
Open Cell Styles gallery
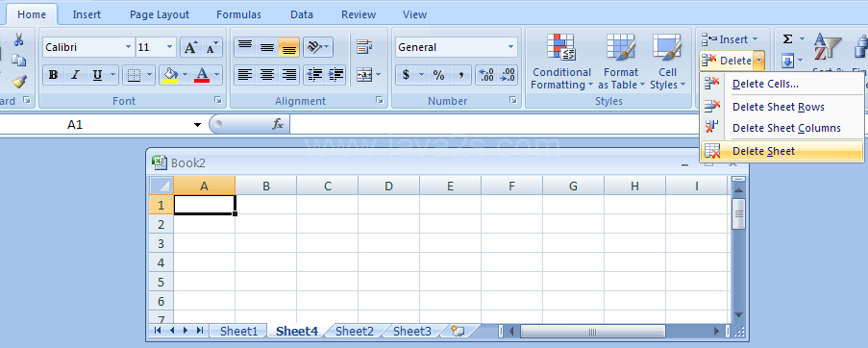click(x=668, y=62)
